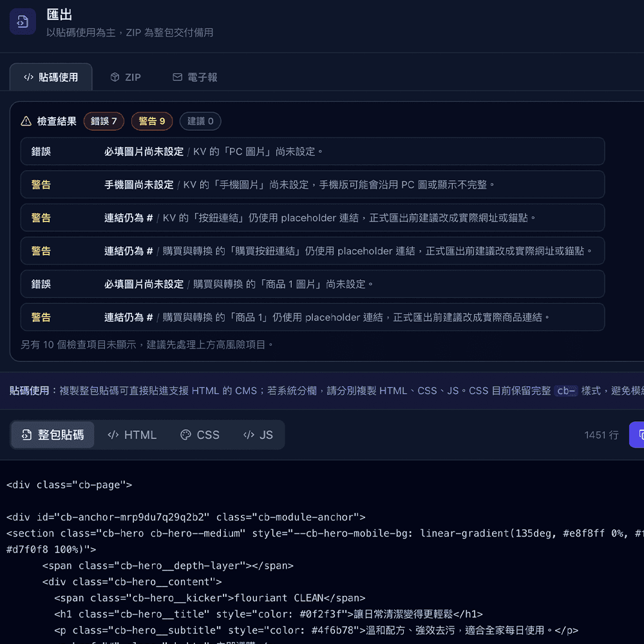Select the KV 「PC 圖片」尚未設定 error row
644x644 pixels.
click(x=312, y=151)
